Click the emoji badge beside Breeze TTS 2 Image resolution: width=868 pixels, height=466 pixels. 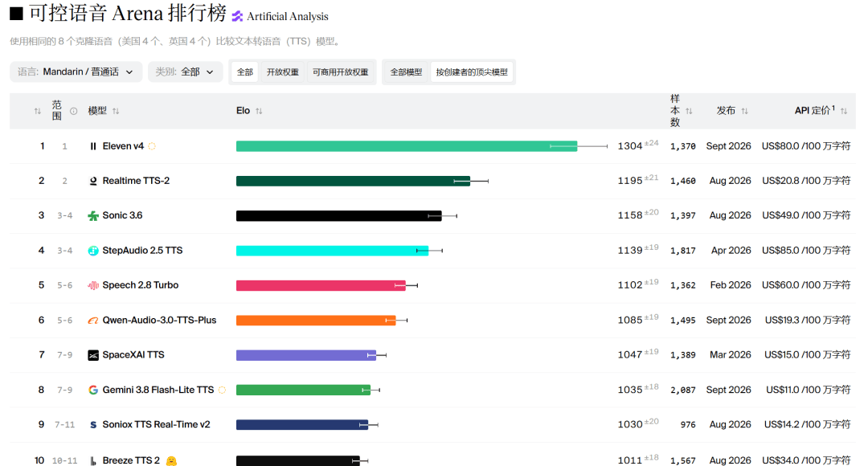[x=172, y=460]
